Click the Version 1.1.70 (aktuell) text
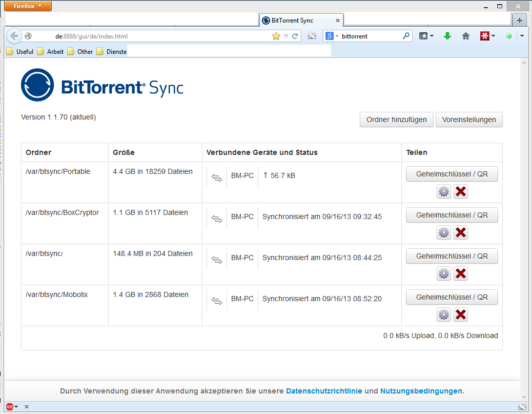532x414 pixels. point(58,117)
